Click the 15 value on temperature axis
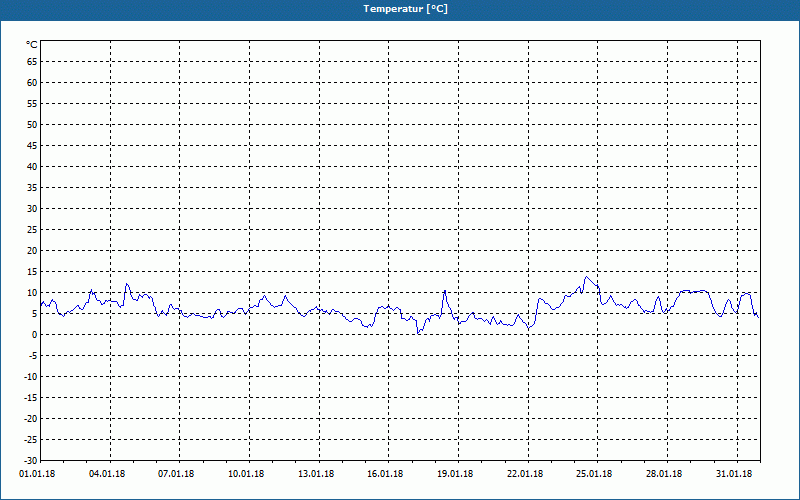 [x=32, y=271]
